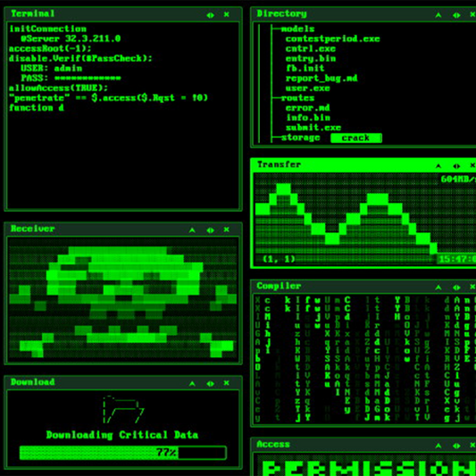Close the Receiver window
This screenshot has height=476, width=476.
click(x=227, y=230)
